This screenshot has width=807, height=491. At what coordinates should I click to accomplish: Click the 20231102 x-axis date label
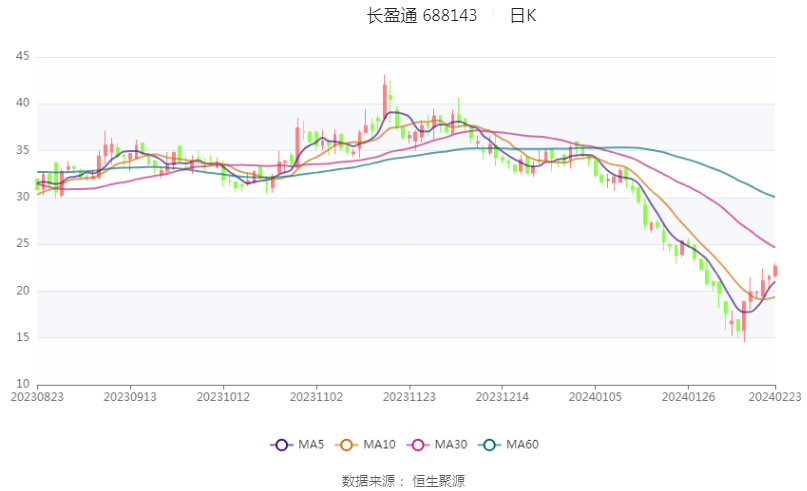(x=316, y=397)
